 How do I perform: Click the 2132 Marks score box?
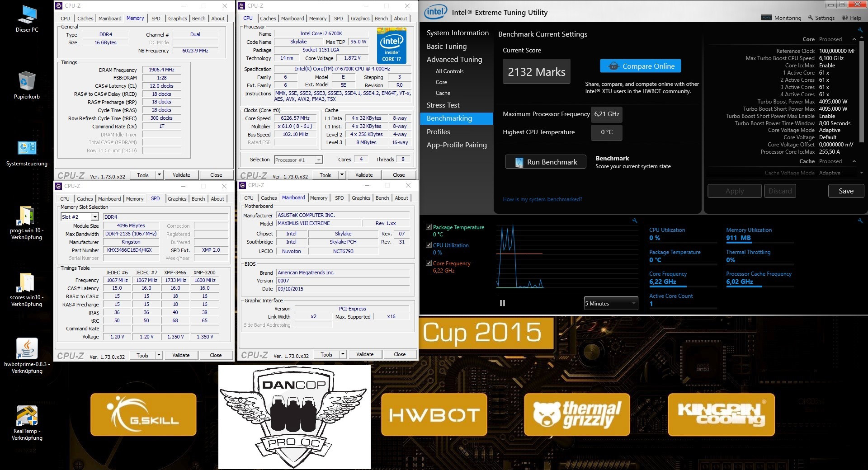pos(536,71)
